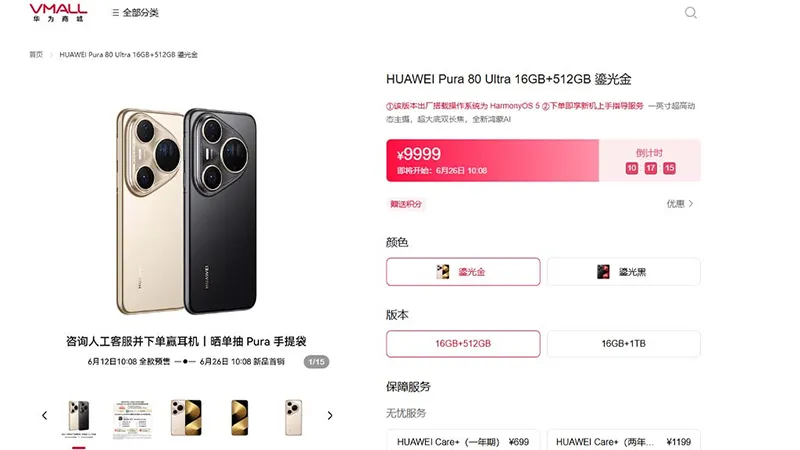Click the 赠送积分 tag

406,204
